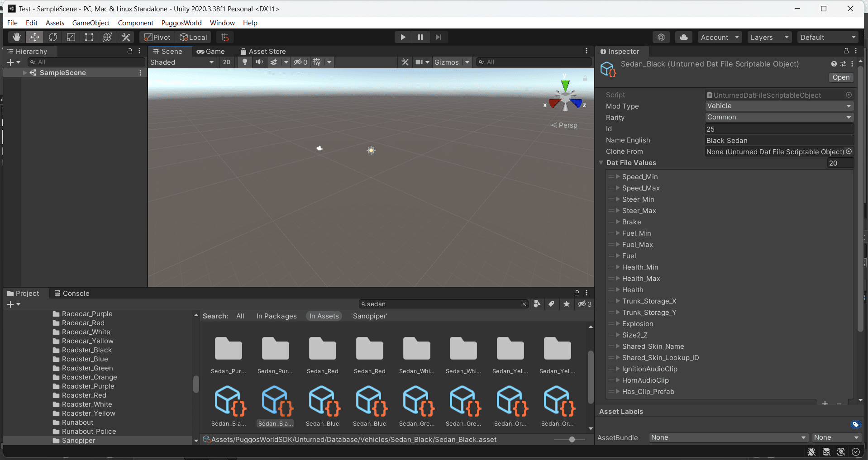
Task: Toggle scene grid visibility icon
Action: (317, 62)
